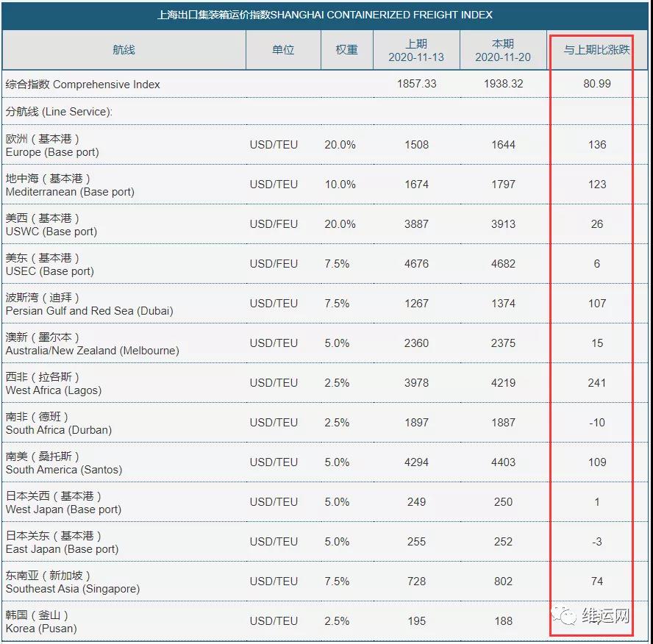Click the 单位 column header
This screenshot has height=644, width=653.
[x=283, y=50]
